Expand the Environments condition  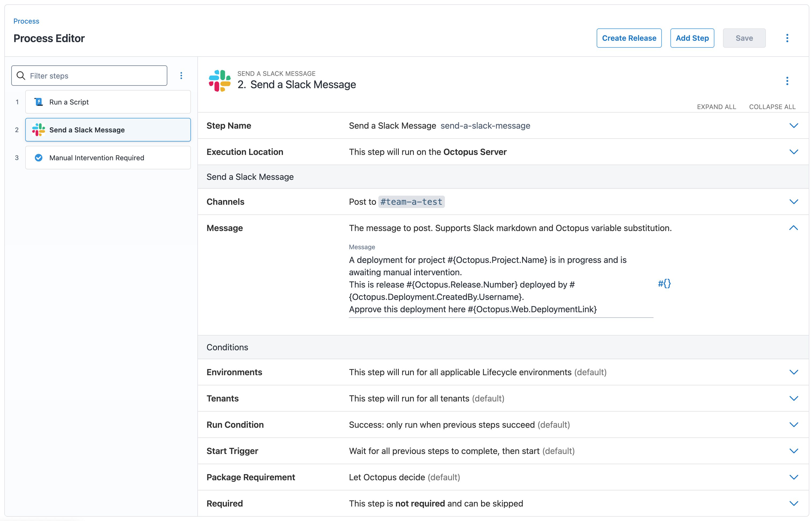coord(793,372)
